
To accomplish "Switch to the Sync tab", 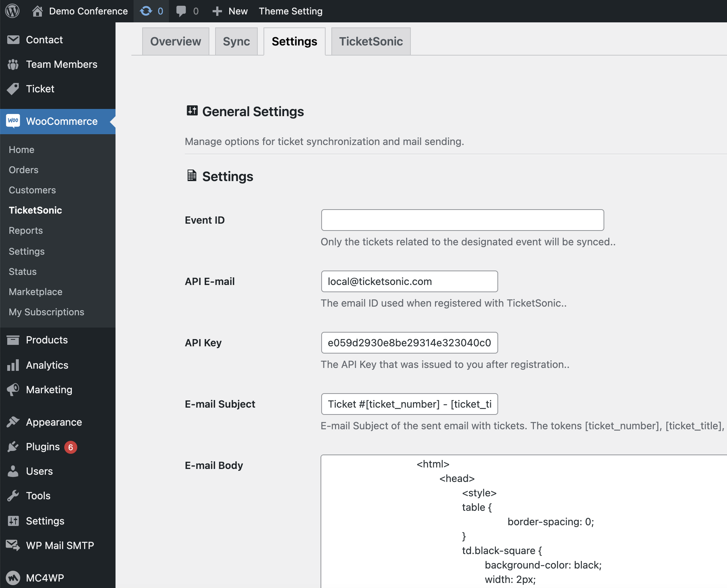I will point(236,41).
